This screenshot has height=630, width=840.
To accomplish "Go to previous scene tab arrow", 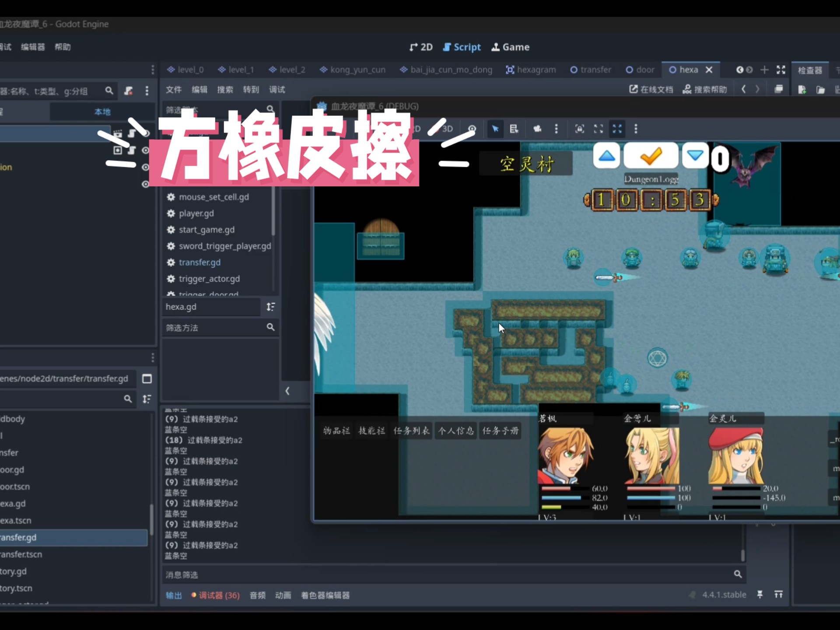I will pos(739,70).
